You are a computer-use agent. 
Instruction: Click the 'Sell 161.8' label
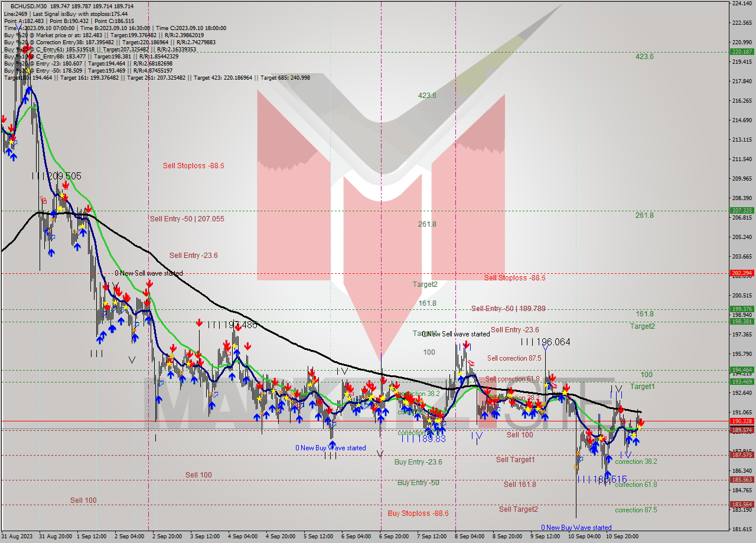(520, 484)
